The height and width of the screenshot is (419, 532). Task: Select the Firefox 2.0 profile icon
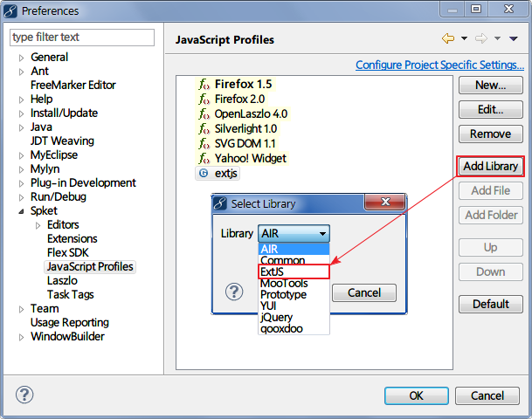point(204,99)
